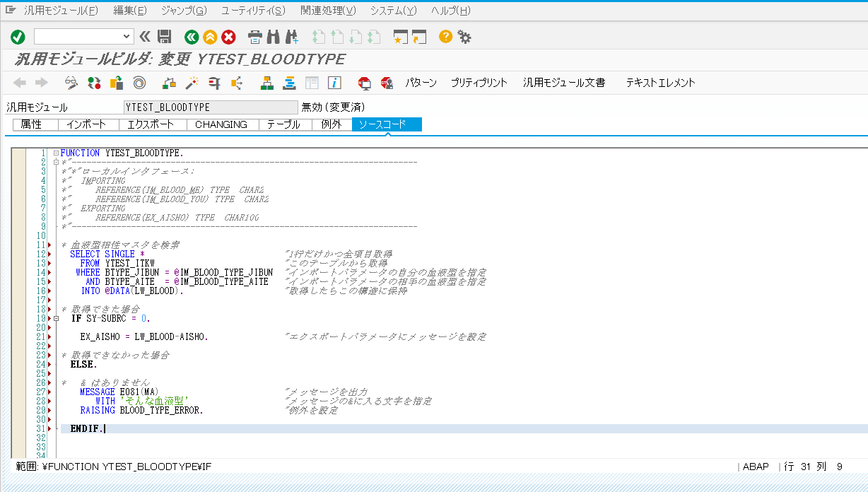Click code line 'SELECT SINGLE *'
This screenshot has height=492, width=868.
pos(107,254)
